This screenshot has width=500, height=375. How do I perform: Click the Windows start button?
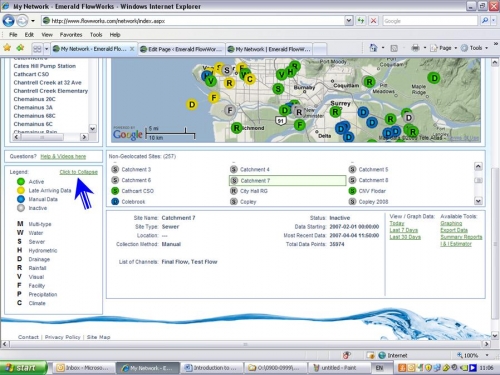pyautogui.click(x=23, y=368)
